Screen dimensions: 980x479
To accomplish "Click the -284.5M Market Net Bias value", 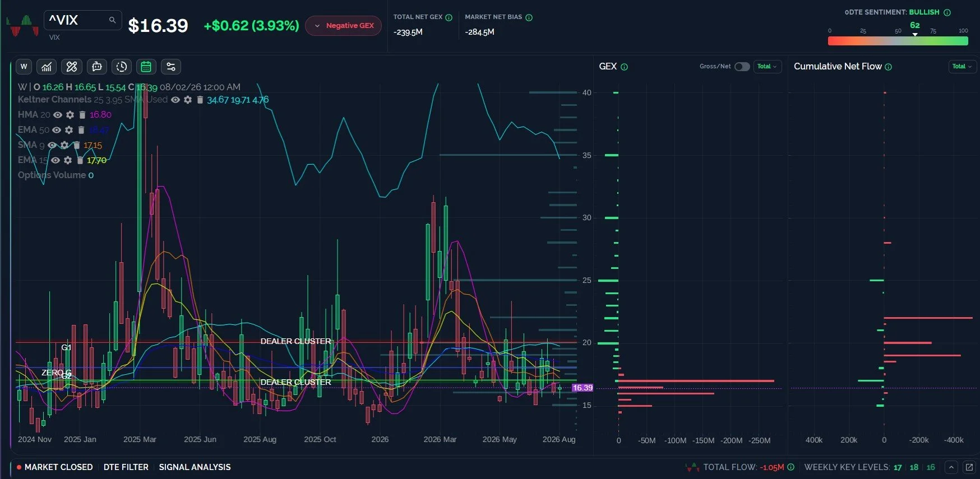I will pyautogui.click(x=480, y=32).
